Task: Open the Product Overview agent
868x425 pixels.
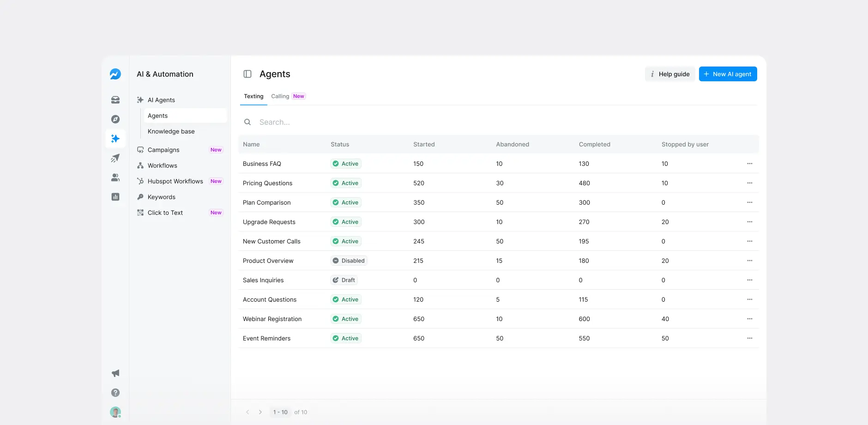Action: click(268, 261)
